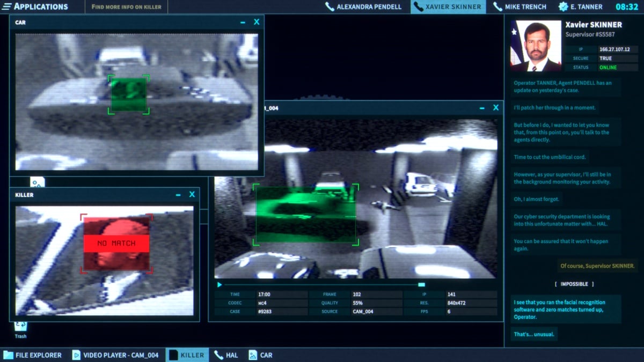Select the green highlighted car in CAM_004
Image resolution: width=644 pixels, height=362 pixels.
pos(305,215)
